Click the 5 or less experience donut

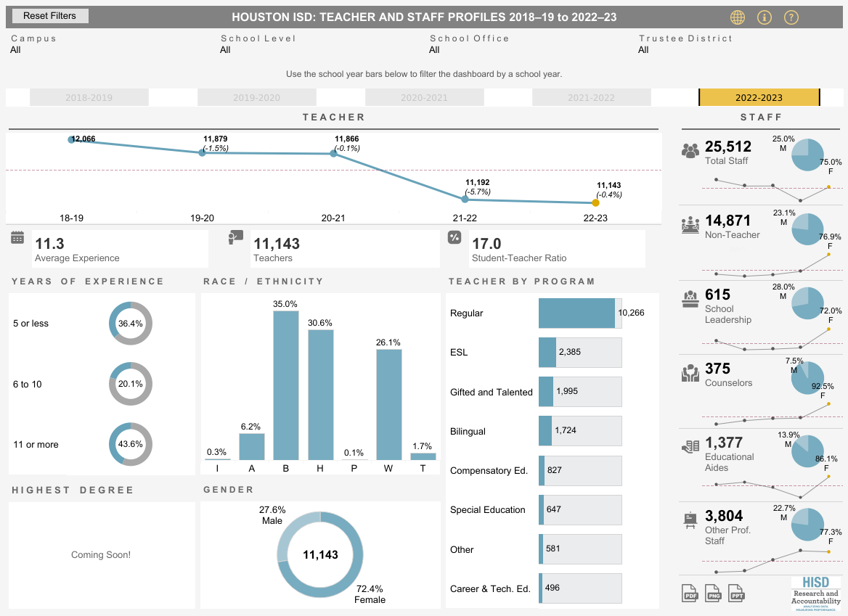pos(131,323)
